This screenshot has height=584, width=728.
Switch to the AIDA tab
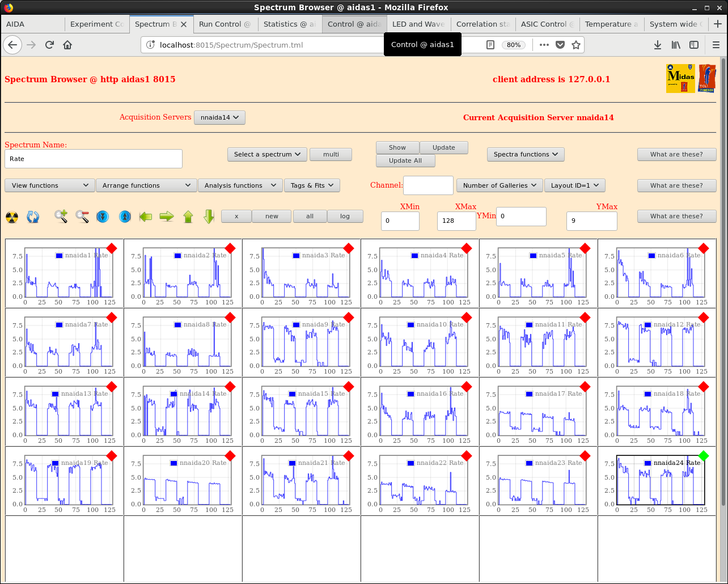click(x=32, y=24)
